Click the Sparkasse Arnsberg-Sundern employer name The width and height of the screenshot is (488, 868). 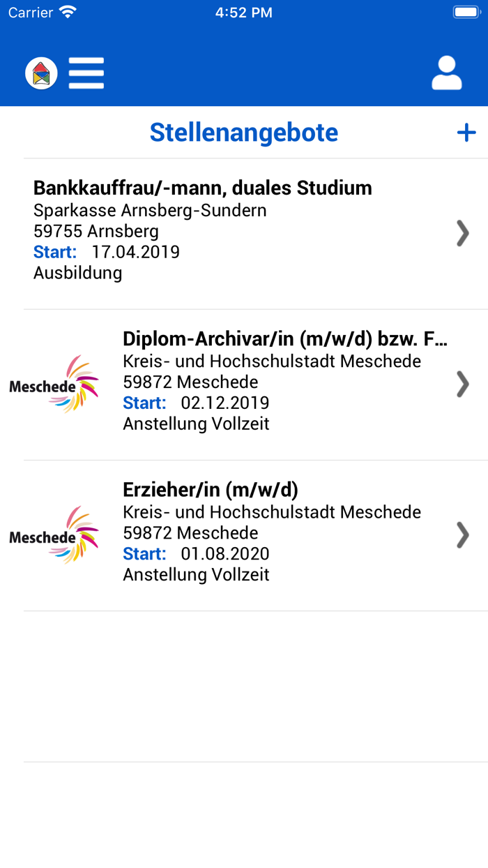tap(150, 209)
